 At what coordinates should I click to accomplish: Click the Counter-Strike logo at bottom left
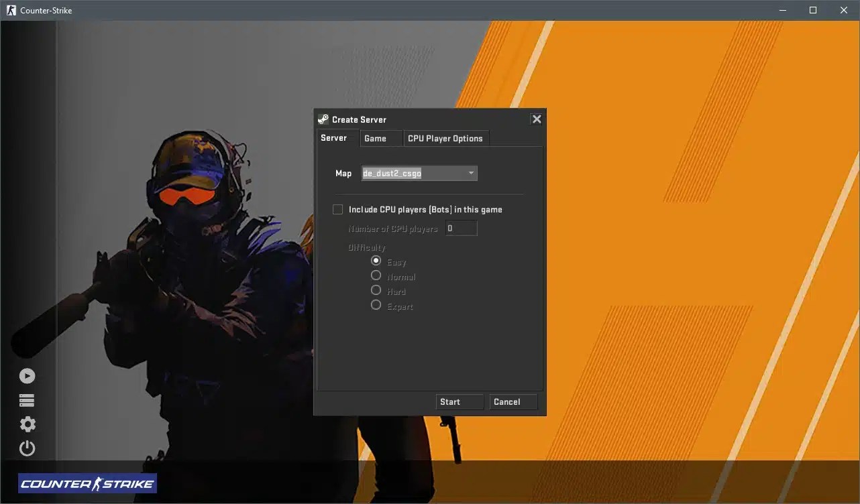88,483
